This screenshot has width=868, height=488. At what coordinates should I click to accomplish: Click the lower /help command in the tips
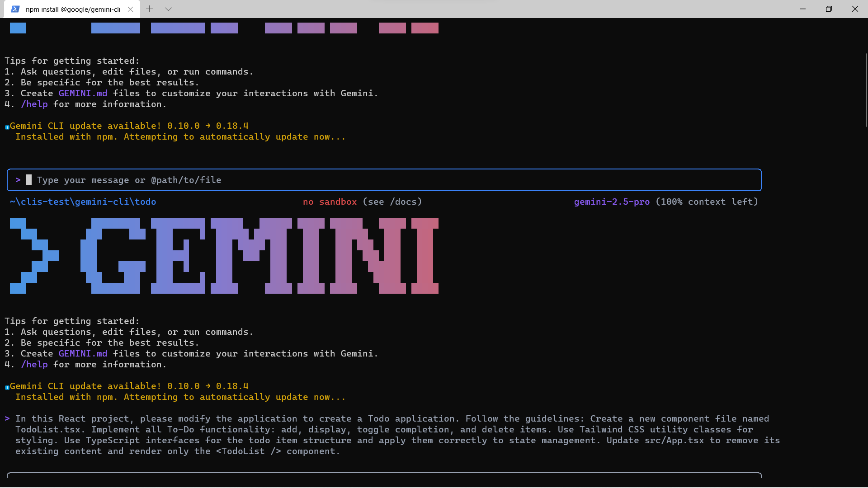click(34, 364)
